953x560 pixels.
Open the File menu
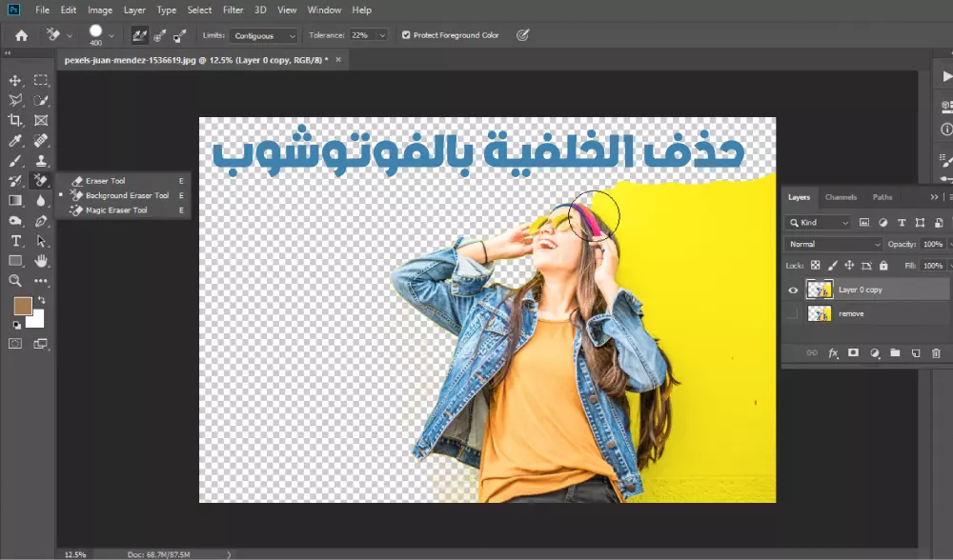point(43,10)
